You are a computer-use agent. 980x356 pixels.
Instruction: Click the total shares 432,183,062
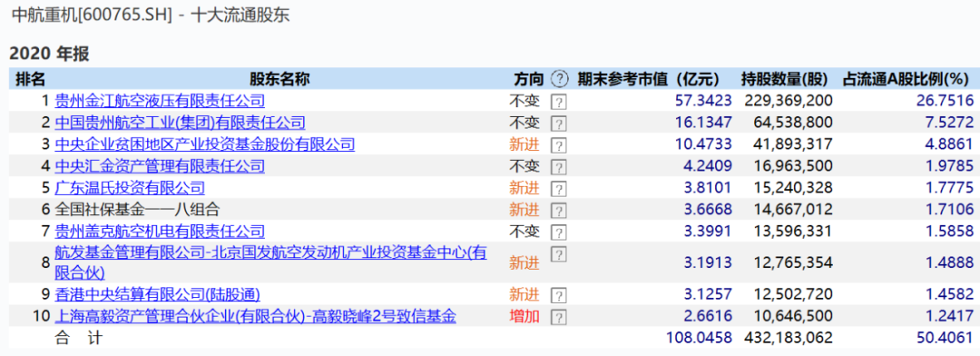pos(789,339)
